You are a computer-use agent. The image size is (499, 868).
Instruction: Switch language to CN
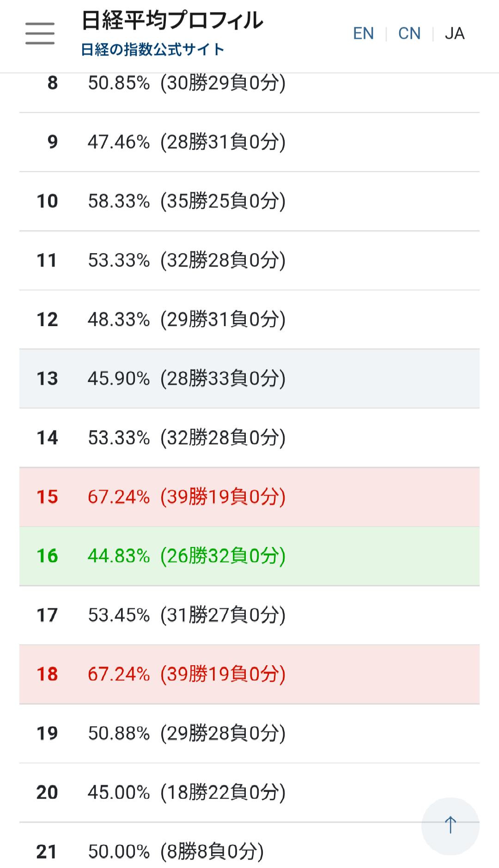[x=409, y=34]
